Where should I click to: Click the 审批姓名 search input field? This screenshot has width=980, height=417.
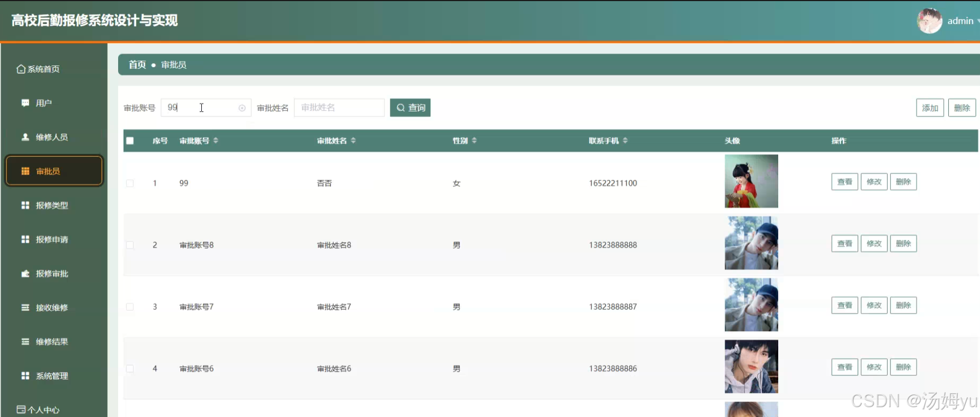click(x=339, y=108)
